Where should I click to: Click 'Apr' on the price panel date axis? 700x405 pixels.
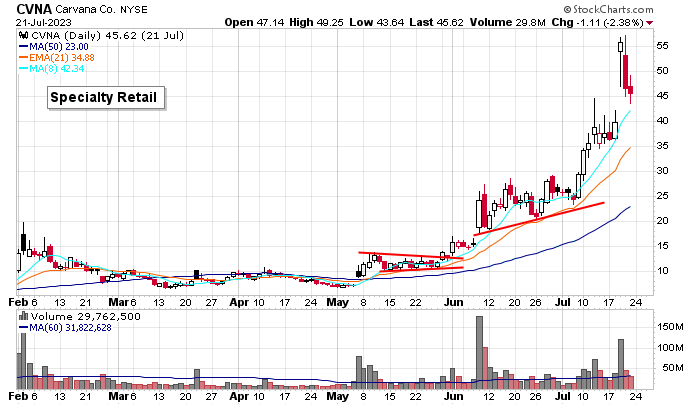click(x=239, y=302)
